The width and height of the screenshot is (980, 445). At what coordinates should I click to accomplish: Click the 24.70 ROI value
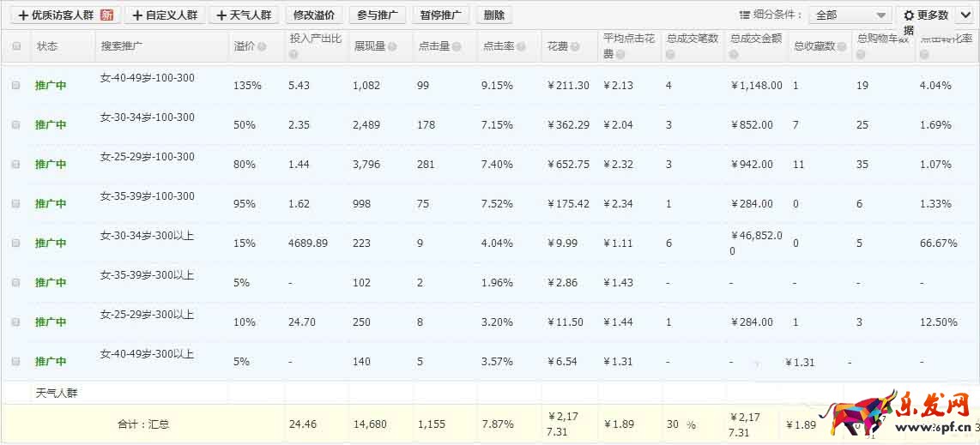(x=303, y=322)
